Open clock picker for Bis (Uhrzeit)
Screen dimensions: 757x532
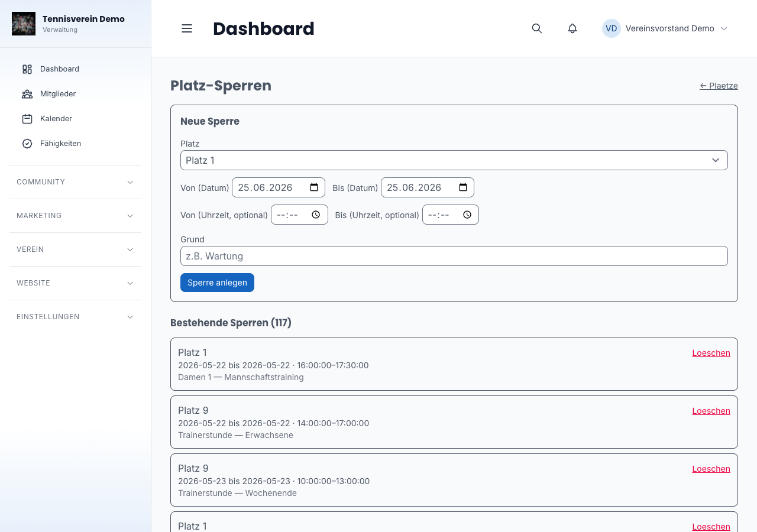tap(467, 215)
